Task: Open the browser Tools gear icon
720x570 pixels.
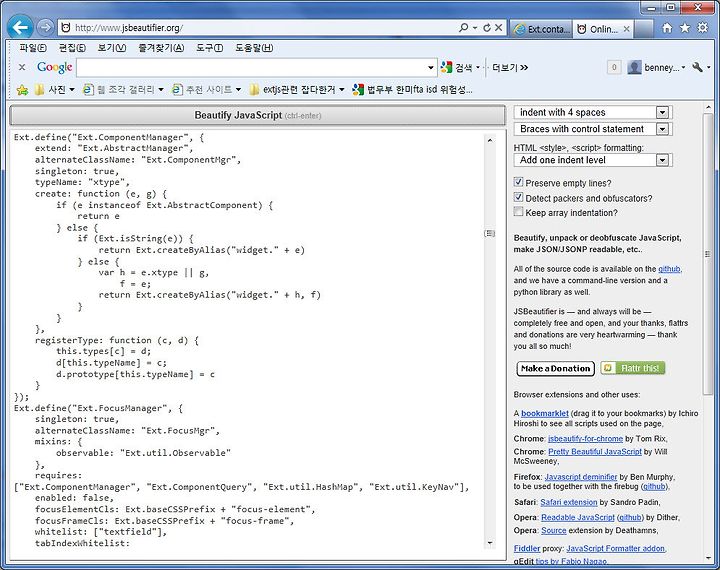Action: [x=703, y=28]
